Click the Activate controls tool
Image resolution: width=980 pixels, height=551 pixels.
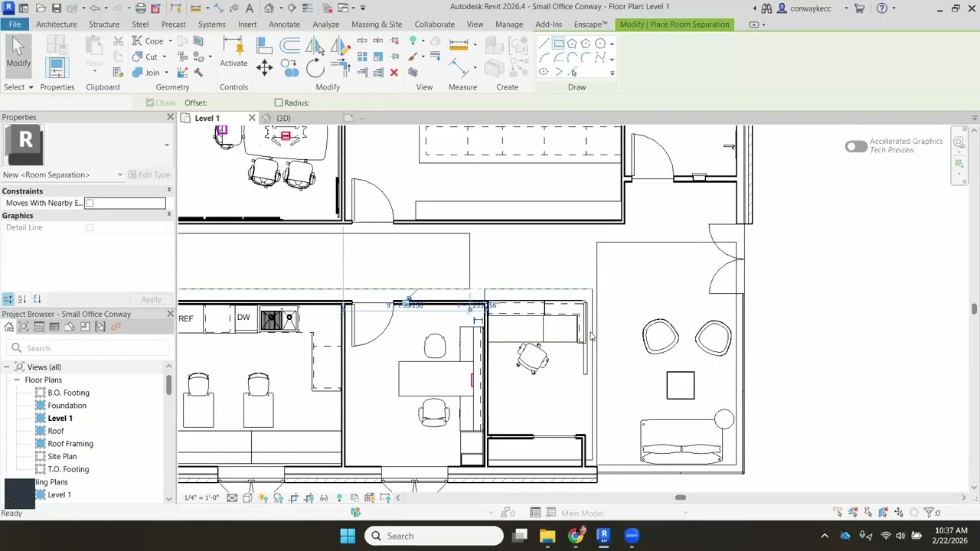pyautogui.click(x=234, y=53)
